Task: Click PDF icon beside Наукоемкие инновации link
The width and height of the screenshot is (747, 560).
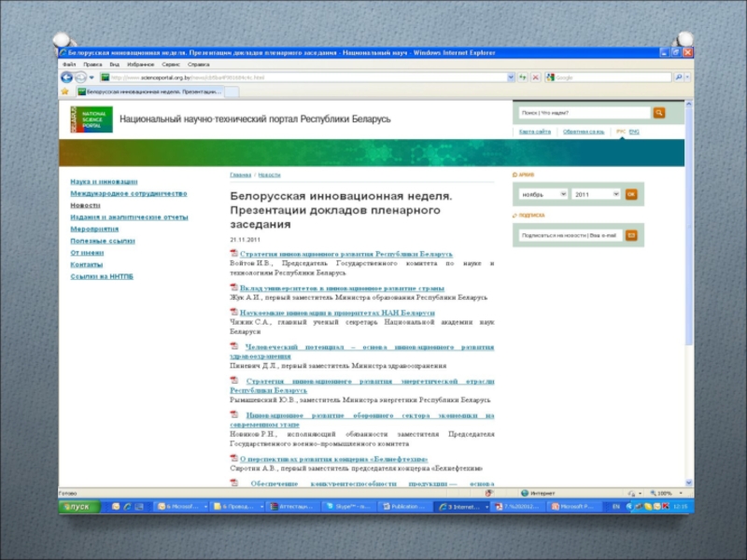Action: 234,312
